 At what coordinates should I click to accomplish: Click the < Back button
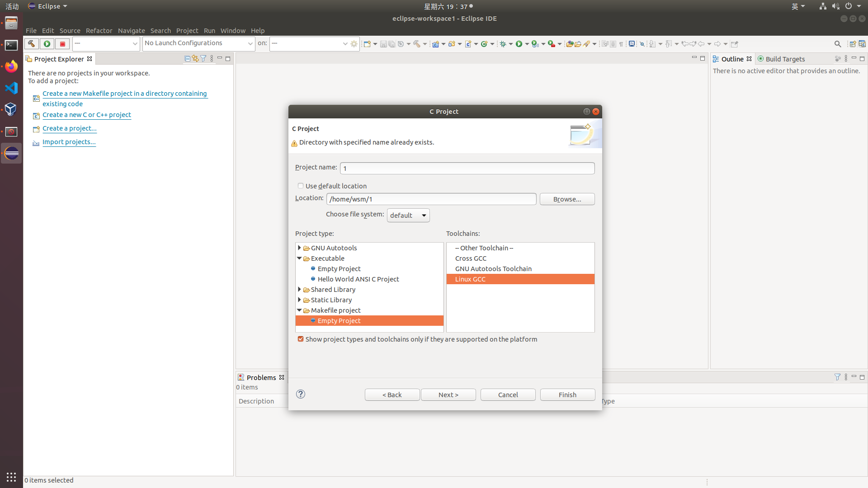(392, 394)
